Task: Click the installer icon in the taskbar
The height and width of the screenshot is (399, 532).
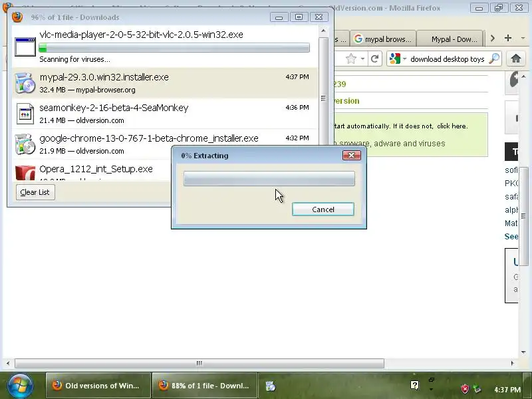Action: [x=271, y=386]
